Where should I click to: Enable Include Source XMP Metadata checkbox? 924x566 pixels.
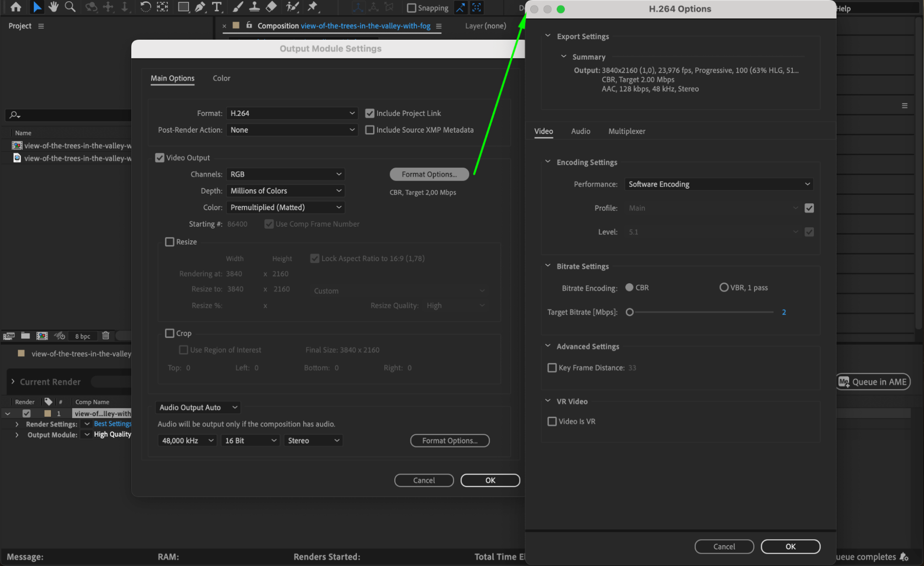click(370, 130)
